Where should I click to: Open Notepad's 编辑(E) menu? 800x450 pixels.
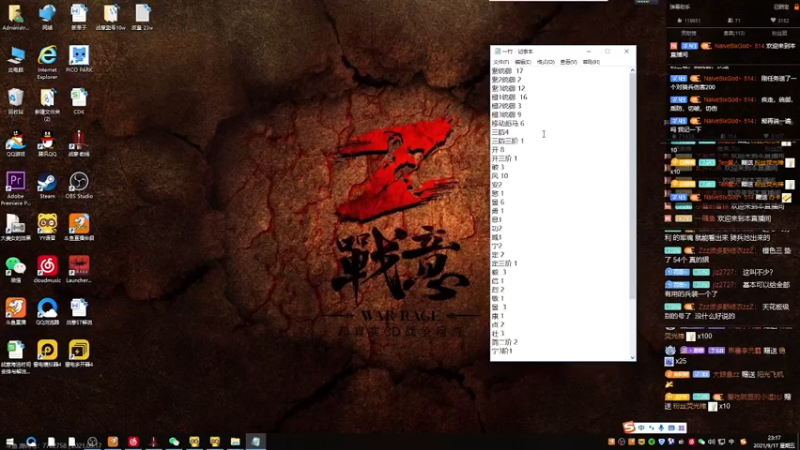523,62
